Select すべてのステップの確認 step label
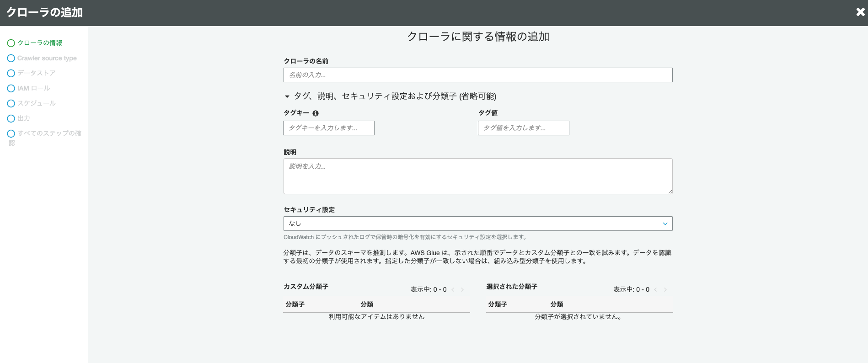 point(49,133)
